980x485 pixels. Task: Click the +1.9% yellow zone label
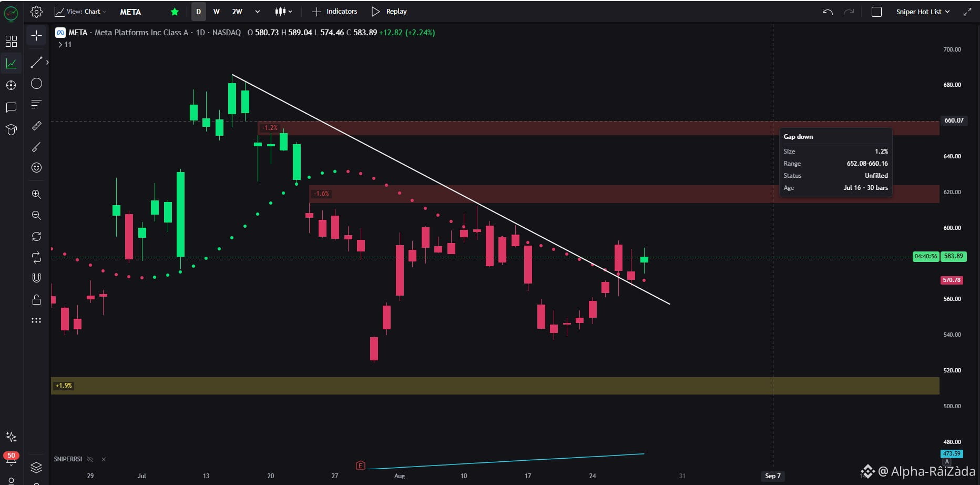(64, 386)
